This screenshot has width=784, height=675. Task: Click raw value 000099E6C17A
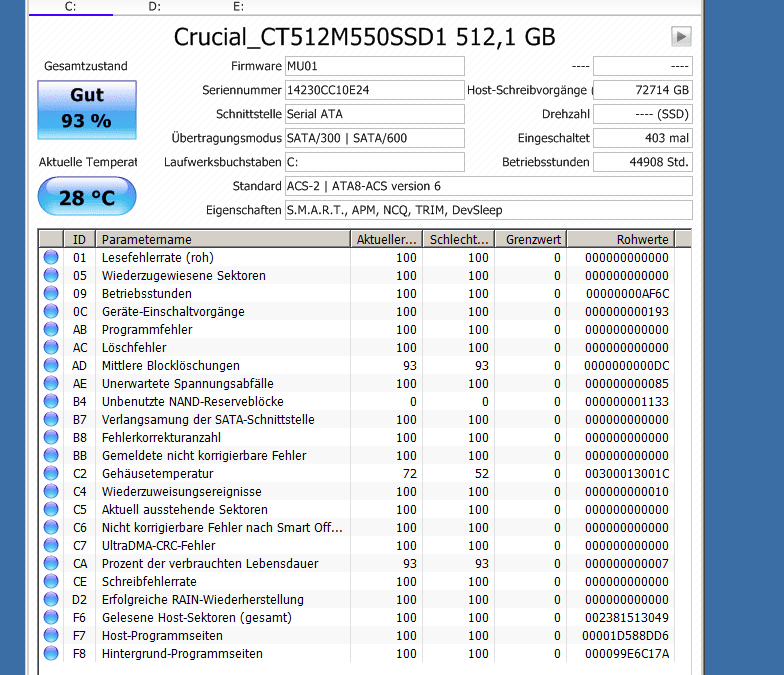pyautogui.click(x=627, y=654)
